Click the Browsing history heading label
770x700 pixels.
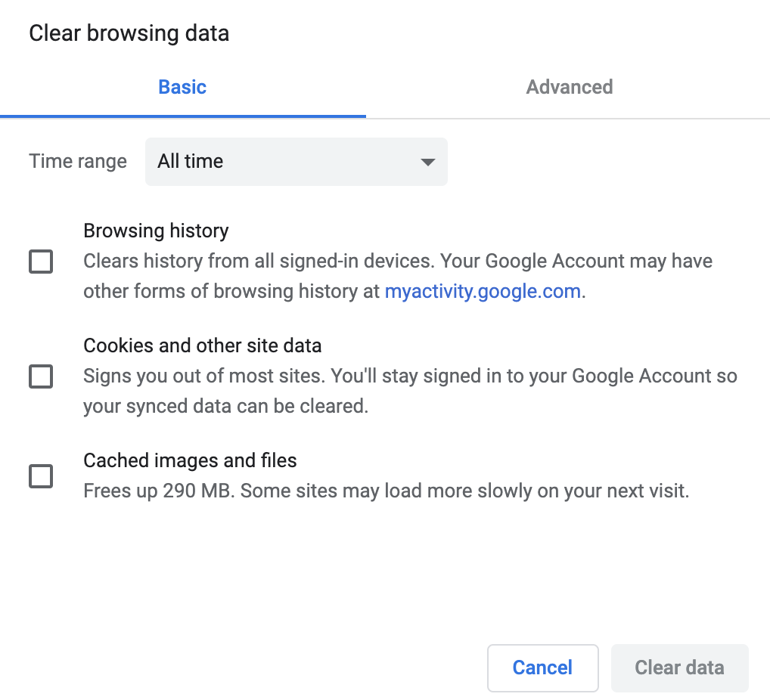click(156, 231)
